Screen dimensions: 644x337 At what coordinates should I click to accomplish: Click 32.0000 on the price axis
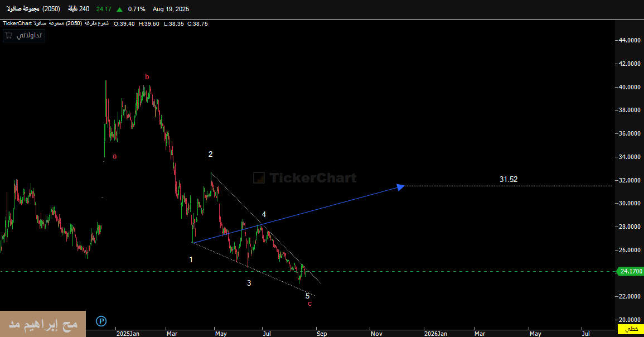(x=630, y=180)
